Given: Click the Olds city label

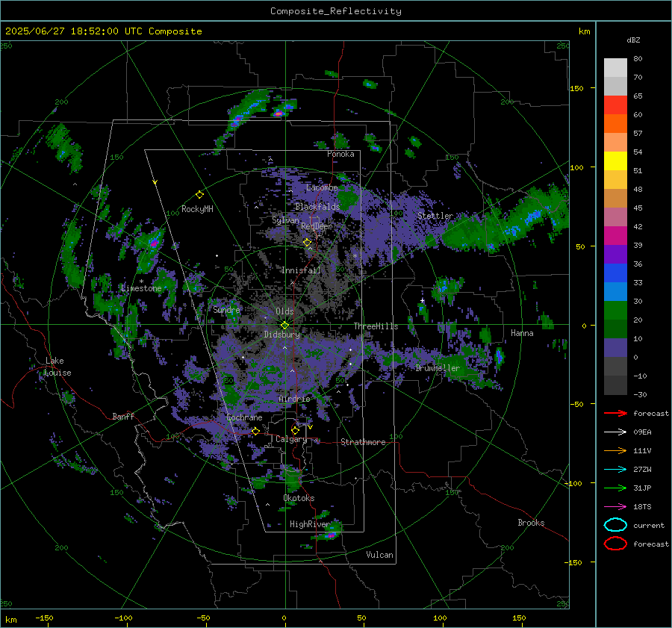Looking at the screenshot, I should tap(284, 311).
